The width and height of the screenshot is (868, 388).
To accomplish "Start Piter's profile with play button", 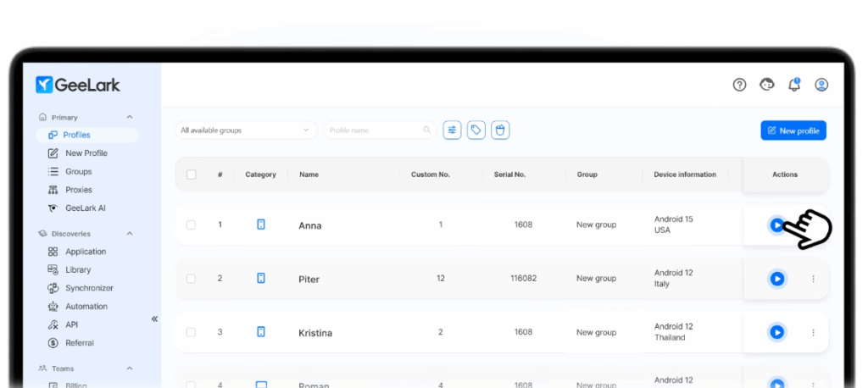I will [777, 279].
